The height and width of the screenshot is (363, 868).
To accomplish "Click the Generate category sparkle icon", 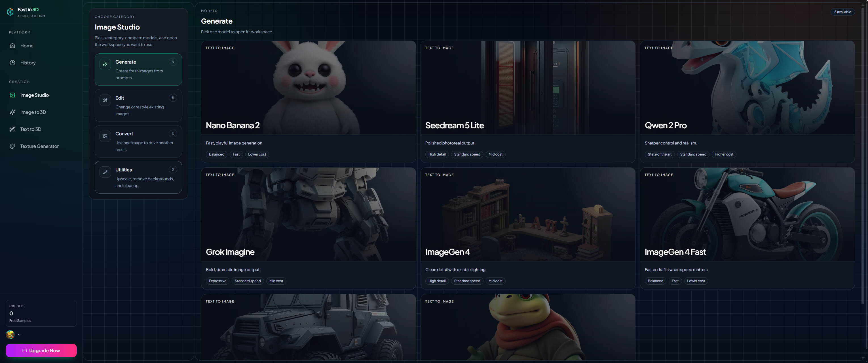I will [105, 64].
